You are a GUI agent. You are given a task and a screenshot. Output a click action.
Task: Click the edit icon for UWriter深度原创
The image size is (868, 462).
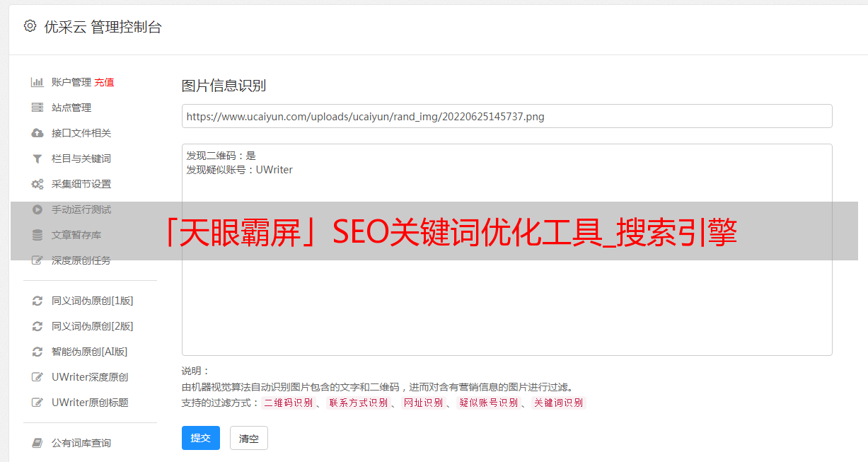coord(37,377)
